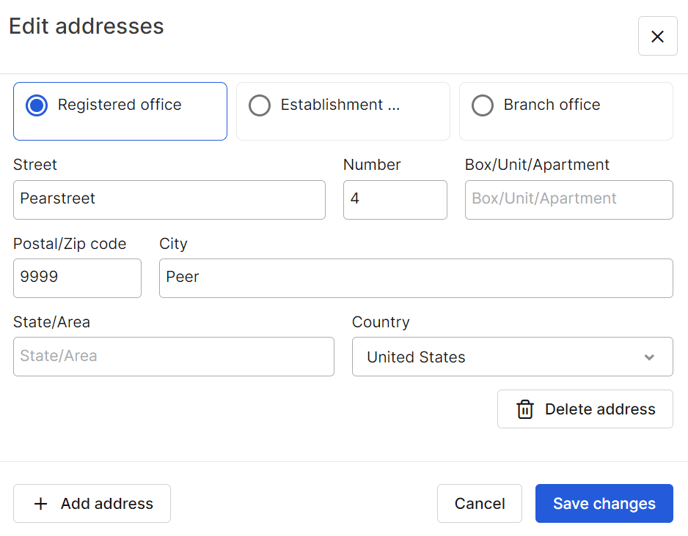Click the Cancel button

click(480, 504)
